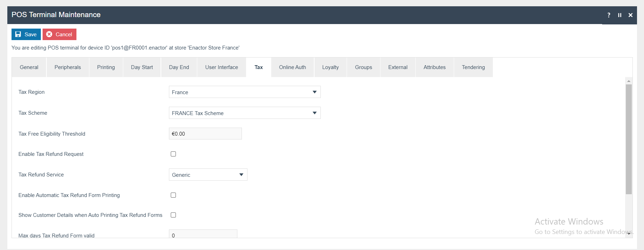The width and height of the screenshot is (644, 250).
Task: Click the Tax Free Eligibility Threshold field
Action: coord(205,134)
